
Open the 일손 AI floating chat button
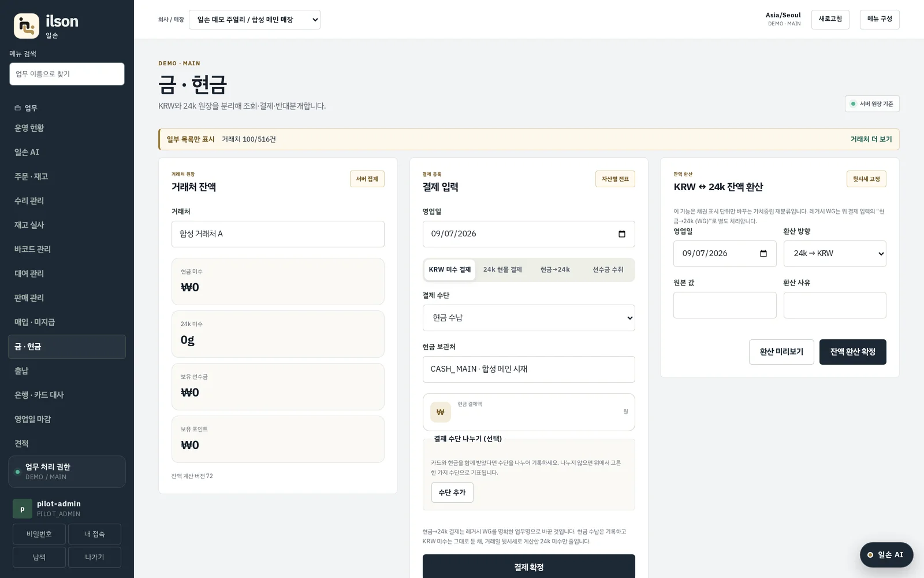[886, 555]
